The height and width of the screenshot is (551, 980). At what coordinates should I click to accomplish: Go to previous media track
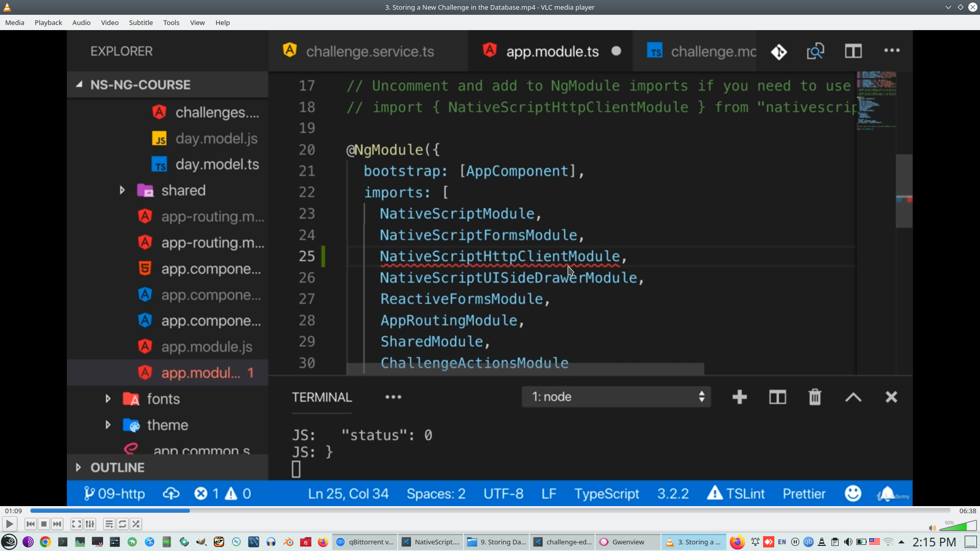31,524
